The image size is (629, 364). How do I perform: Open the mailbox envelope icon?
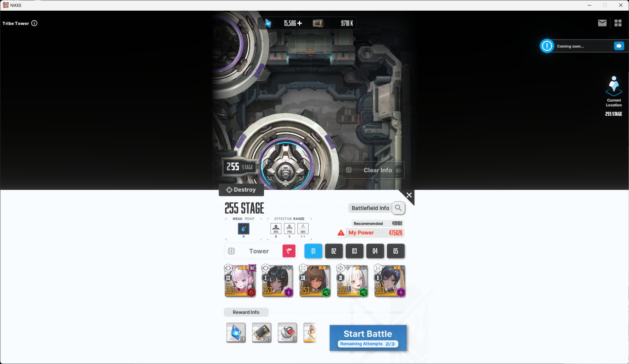602,23
